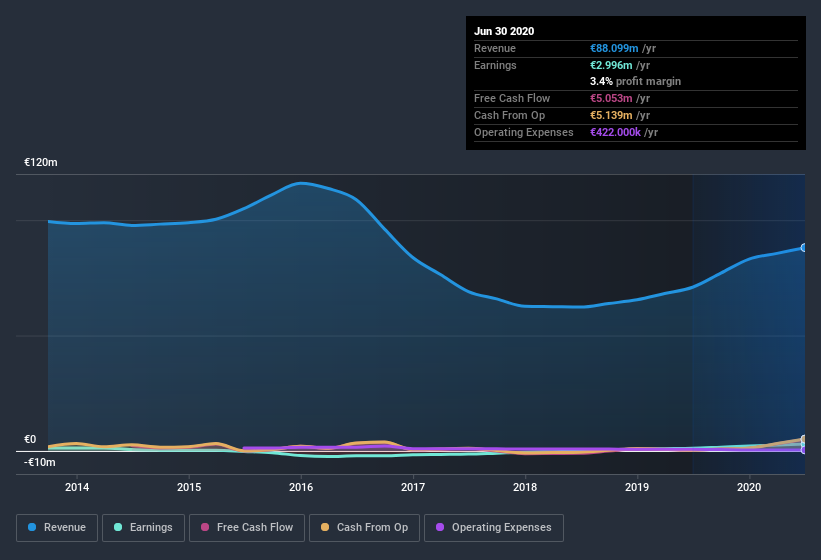
Task: Click the €5.139m cash from op value
Action: (611, 115)
